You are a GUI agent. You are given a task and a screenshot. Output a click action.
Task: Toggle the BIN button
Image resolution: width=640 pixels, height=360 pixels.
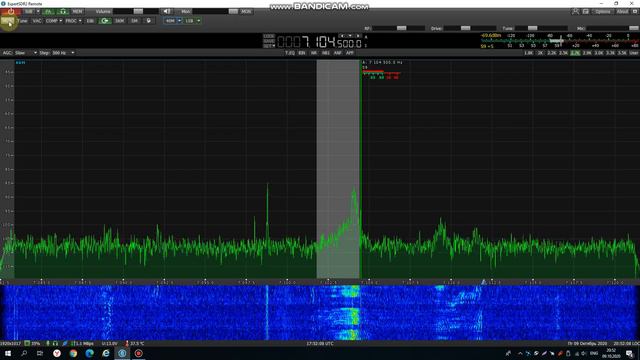click(x=302, y=53)
